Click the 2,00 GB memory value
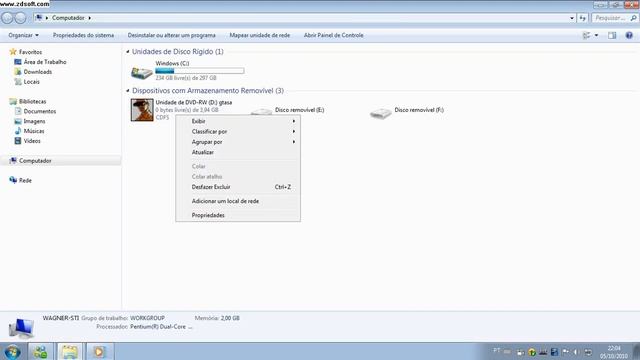The width and height of the screenshot is (640, 360). click(230, 318)
